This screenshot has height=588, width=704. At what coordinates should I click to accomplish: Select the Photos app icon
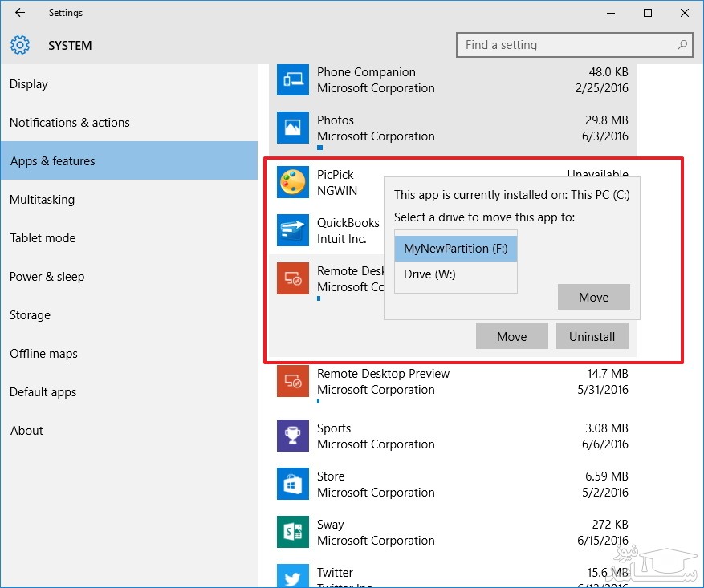click(292, 128)
